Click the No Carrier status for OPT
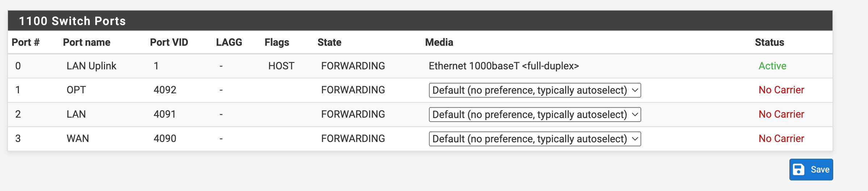The image size is (868, 191). pyautogui.click(x=781, y=90)
